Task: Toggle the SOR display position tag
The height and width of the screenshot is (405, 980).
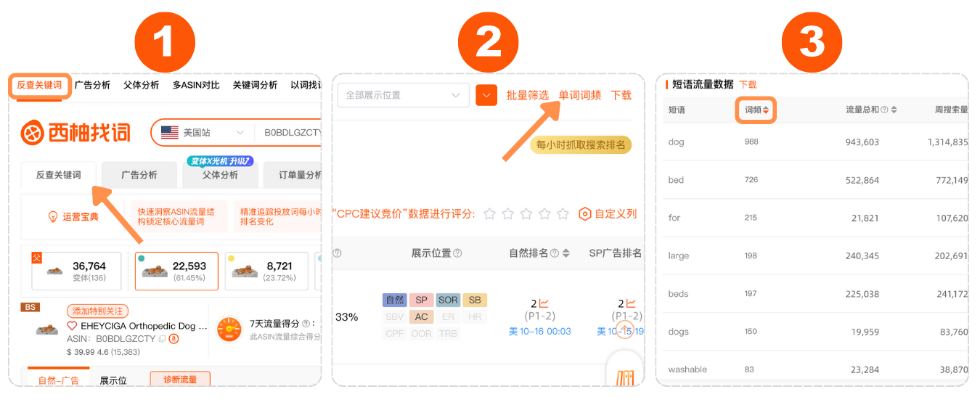Action: pos(448,300)
